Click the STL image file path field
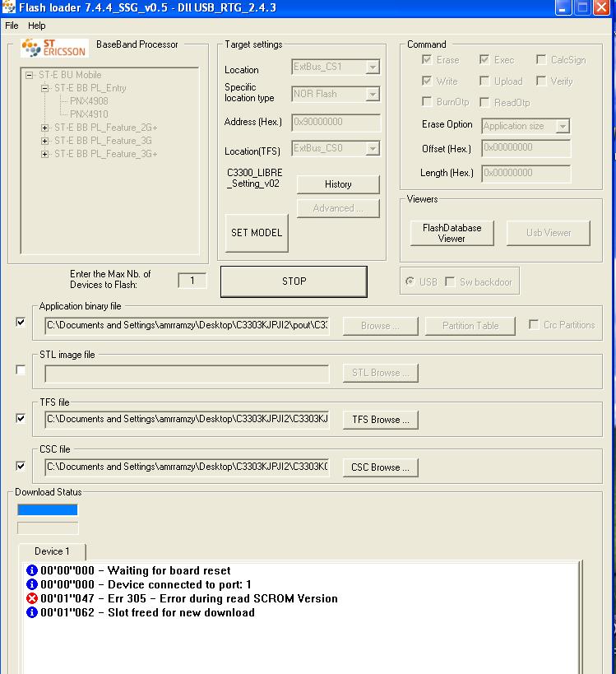The image size is (616, 674). [187, 374]
